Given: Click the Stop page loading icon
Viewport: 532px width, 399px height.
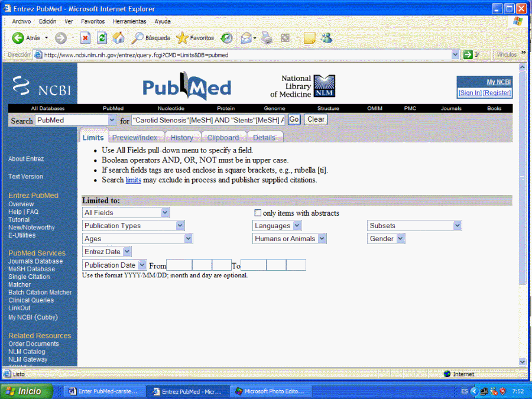Looking at the screenshot, I should coord(85,38).
